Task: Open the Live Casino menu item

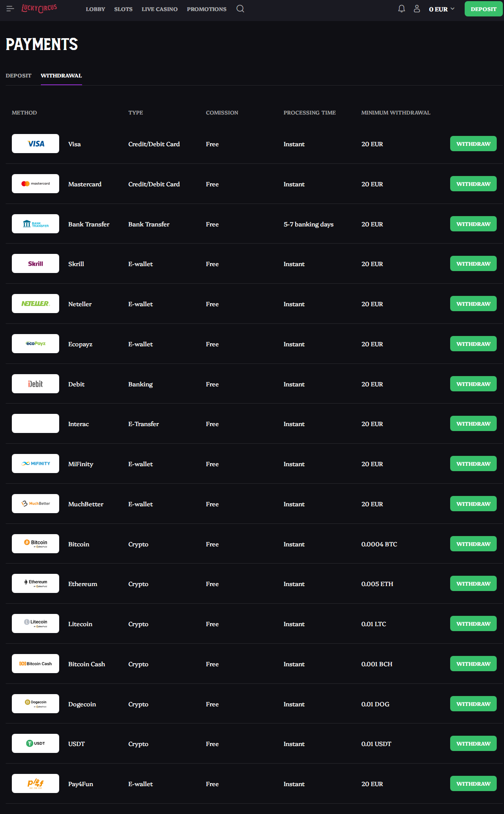Action: point(160,9)
